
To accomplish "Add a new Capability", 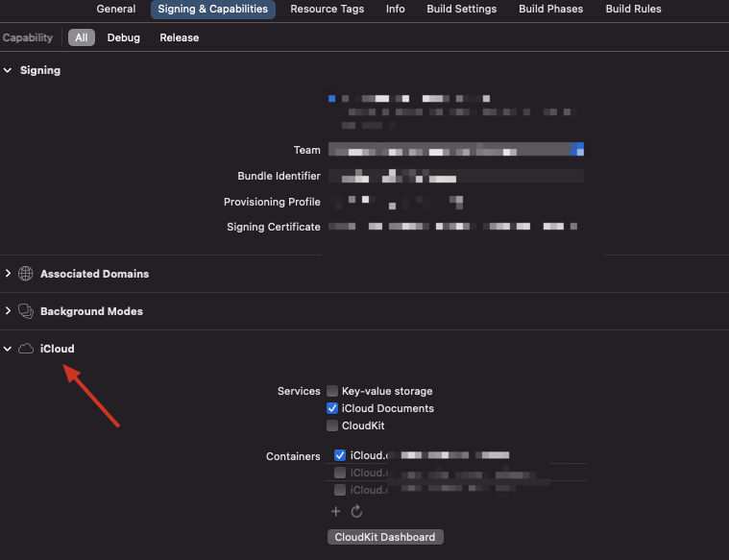I will click(x=28, y=37).
